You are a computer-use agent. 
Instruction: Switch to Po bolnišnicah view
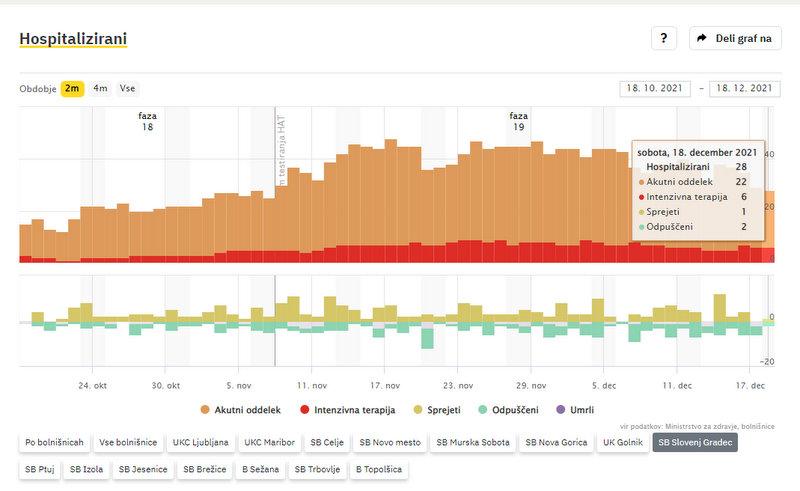pos(54,442)
